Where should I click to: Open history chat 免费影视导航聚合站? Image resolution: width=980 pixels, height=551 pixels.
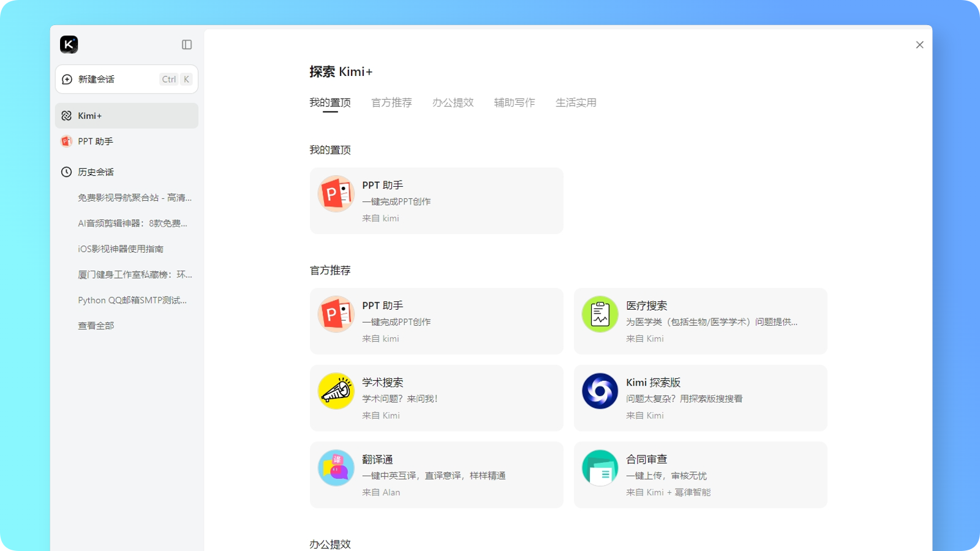coord(135,198)
